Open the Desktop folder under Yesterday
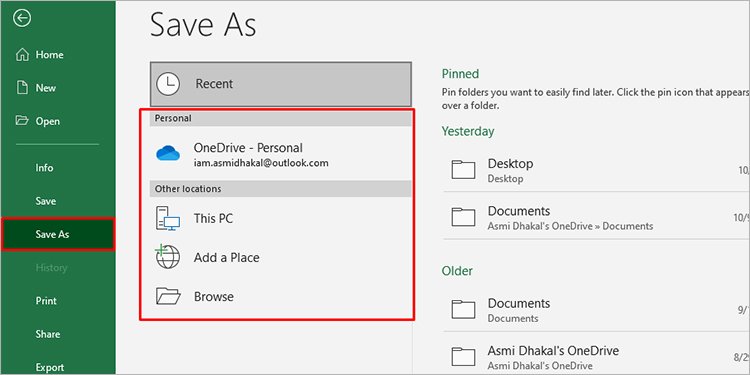 [x=596, y=170]
